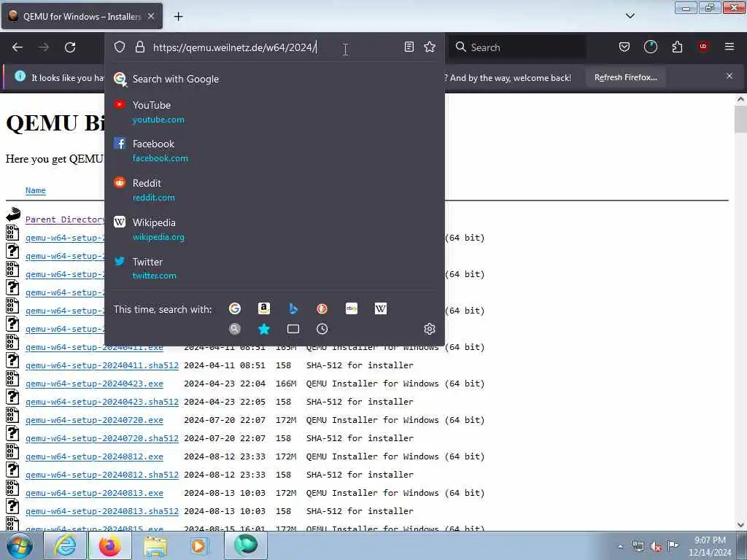
Task: Open the taskbar clock 9:07 PM
Action: point(710,546)
